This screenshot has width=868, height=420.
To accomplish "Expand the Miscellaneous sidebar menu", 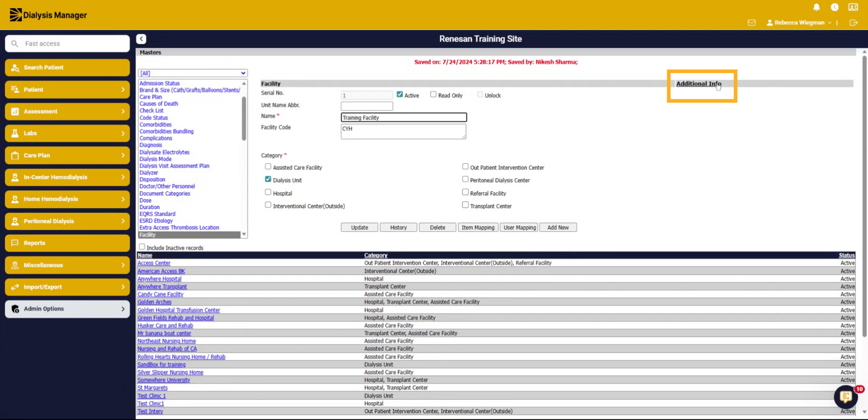I will pos(67,265).
